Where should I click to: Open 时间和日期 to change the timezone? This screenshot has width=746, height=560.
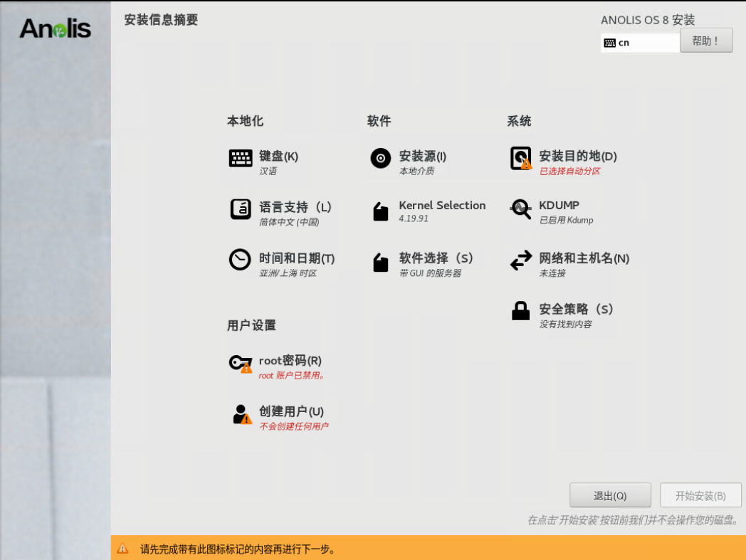239,260
